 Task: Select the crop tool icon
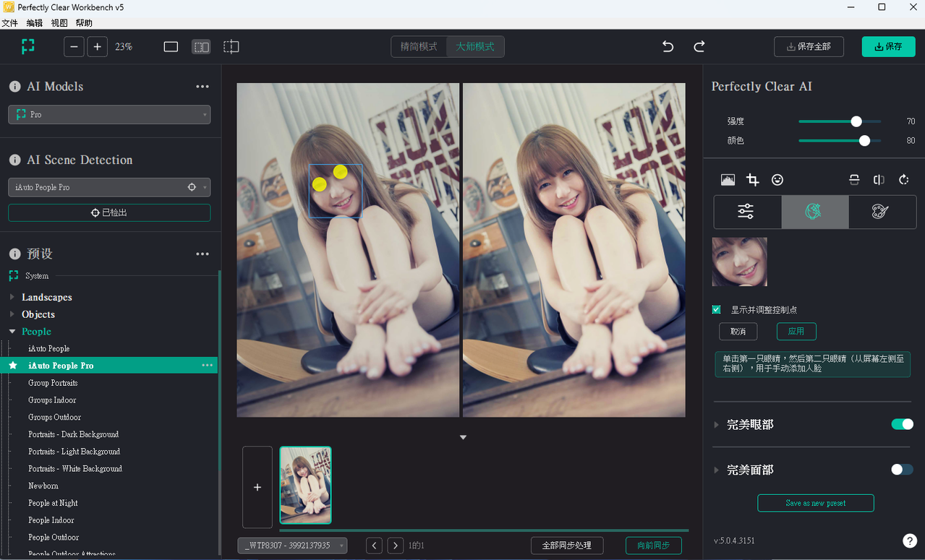(752, 180)
